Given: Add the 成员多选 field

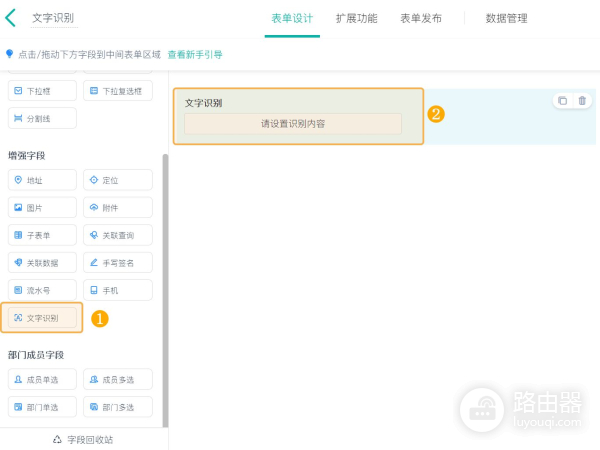Looking at the screenshot, I should click(x=118, y=379).
